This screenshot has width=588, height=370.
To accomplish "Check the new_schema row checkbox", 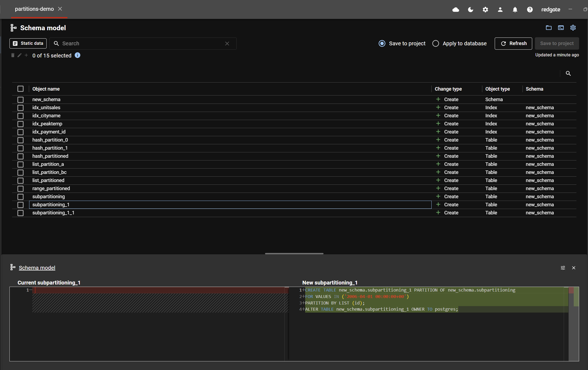I will pyautogui.click(x=20, y=100).
